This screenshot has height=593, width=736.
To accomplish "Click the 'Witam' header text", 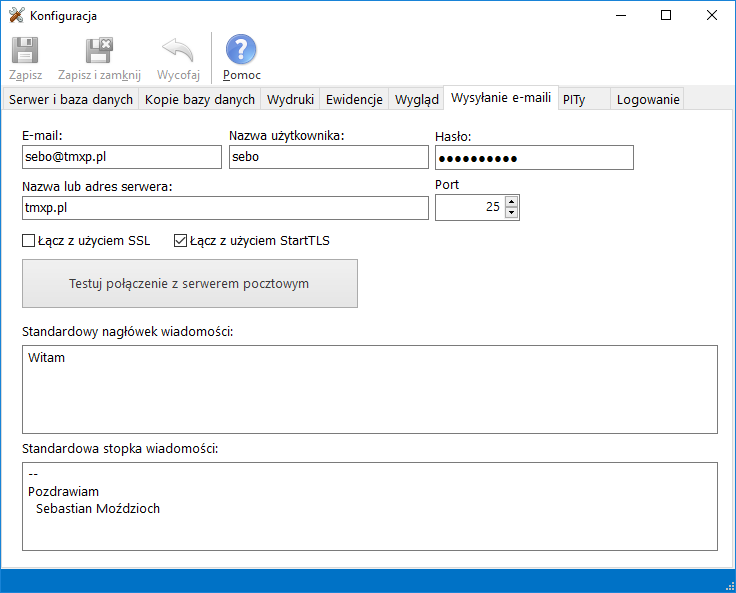I will [x=46, y=358].
